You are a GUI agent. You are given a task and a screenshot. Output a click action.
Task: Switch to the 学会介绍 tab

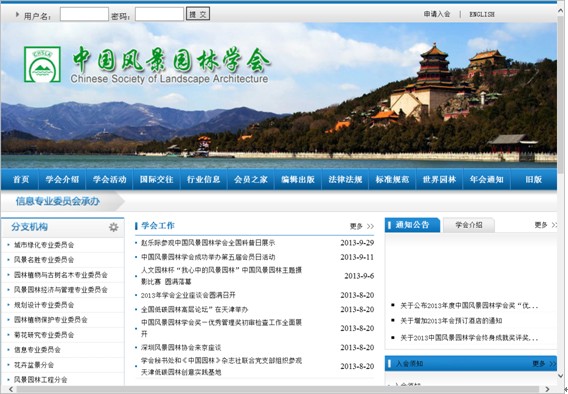469,225
